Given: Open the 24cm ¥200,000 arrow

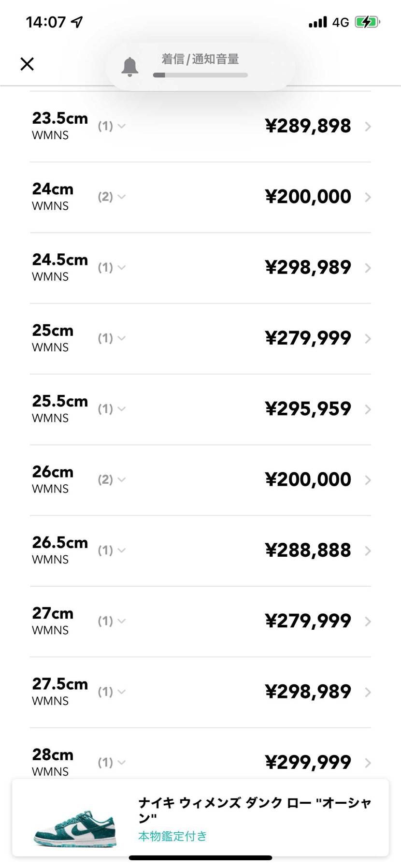Looking at the screenshot, I should click(368, 197).
